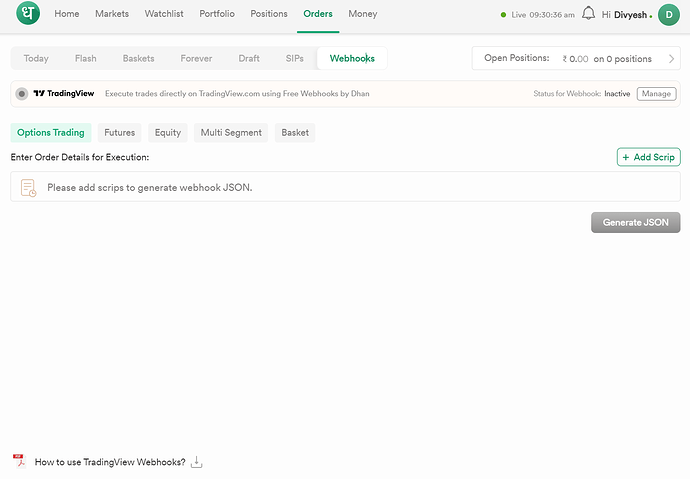Expand the Open Positions chevron arrow
This screenshot has height=479, width=690.
[x=672, y=59]
